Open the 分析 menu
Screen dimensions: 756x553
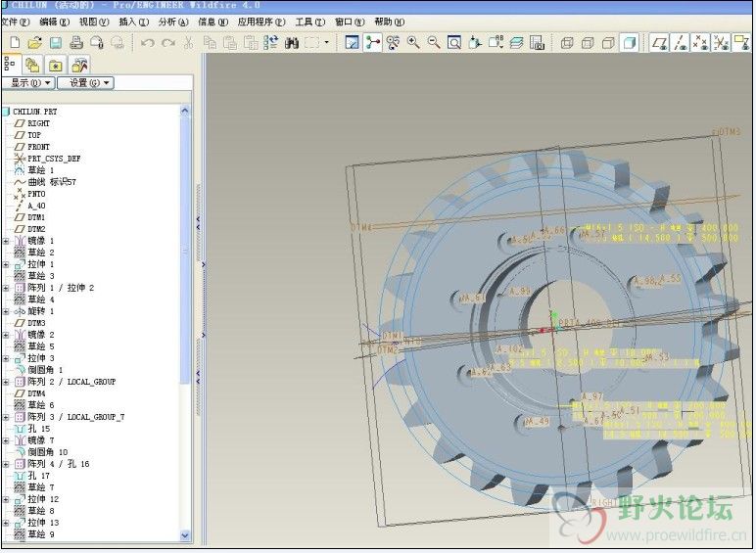click(x=173, y=22)
